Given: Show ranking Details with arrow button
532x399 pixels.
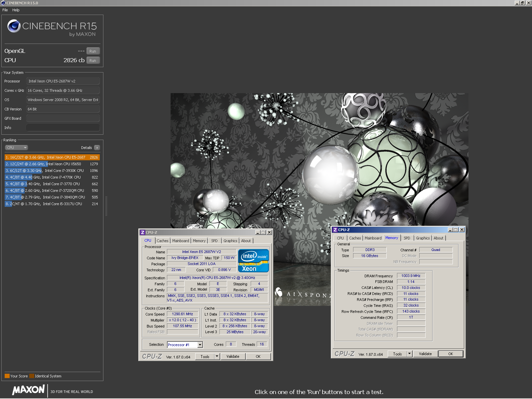Looking at the screenshot, I should 97,148.
